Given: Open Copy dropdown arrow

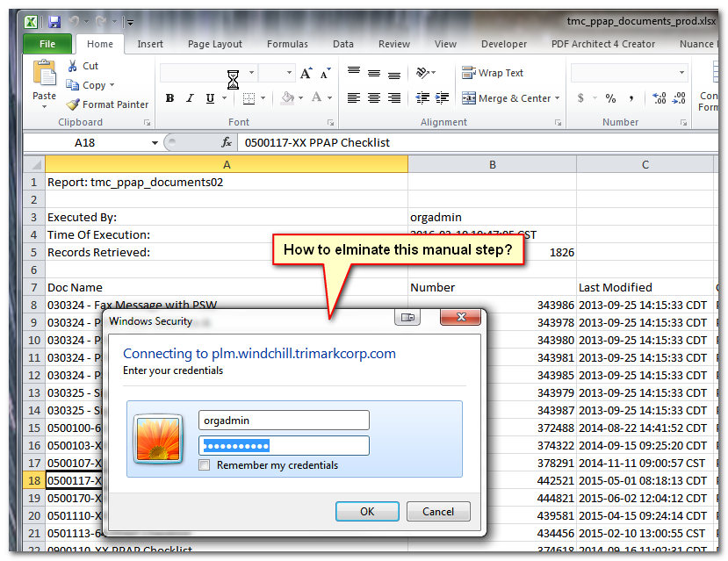Looking at the screenshot, I should [112, 85].
